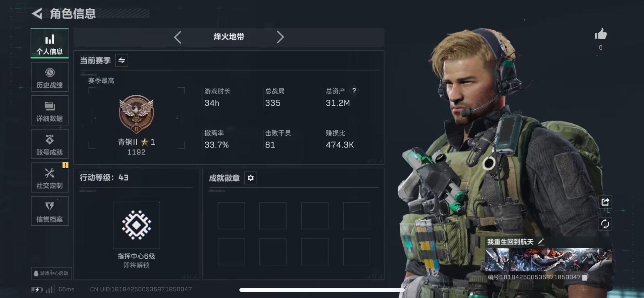Screen dimensions: 644x298
Task: Give a thumbs-up like to the profile
Action: coord(600,34)
